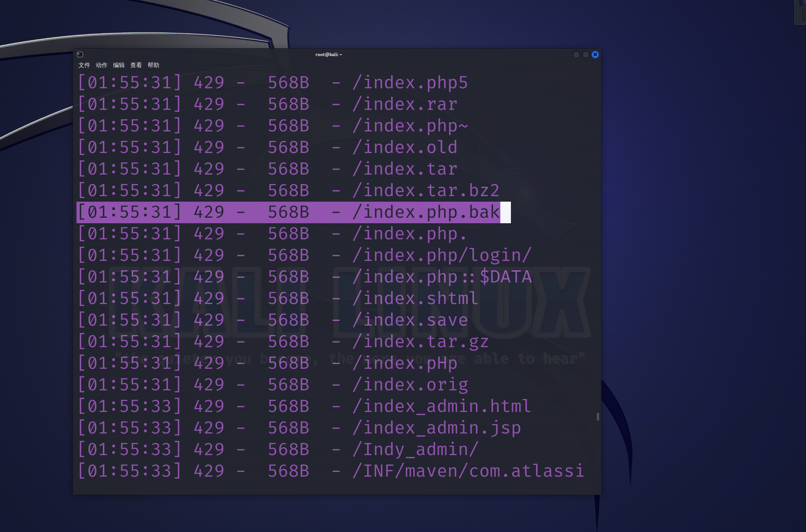The height and width of the screenshot is (532, 806).
Task: Click the /INF/maven/com.atlassi path line
Action: (x=468, y=471)
